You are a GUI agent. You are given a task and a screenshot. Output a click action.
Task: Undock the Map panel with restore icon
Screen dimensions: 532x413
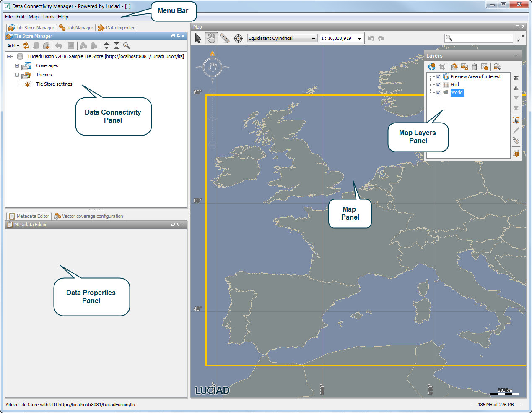click(x=517, y=27)
